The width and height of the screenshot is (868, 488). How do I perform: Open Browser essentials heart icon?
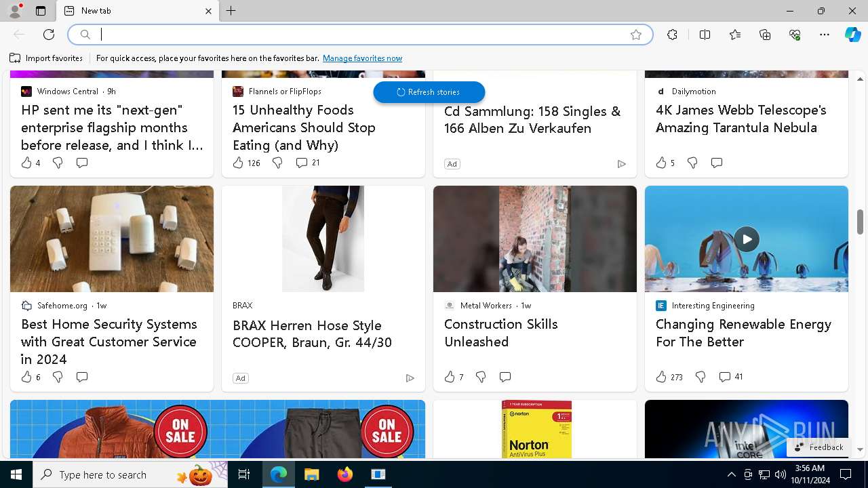tap(795, 35)
